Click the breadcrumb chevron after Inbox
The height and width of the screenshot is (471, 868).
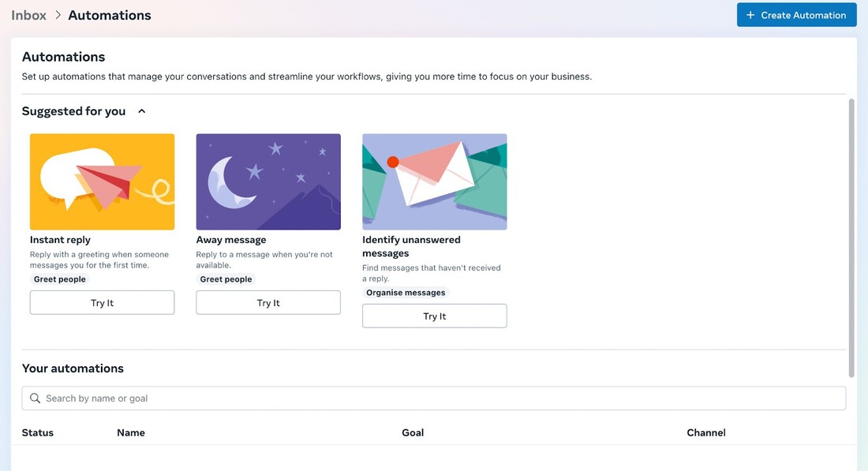(58, 15)
